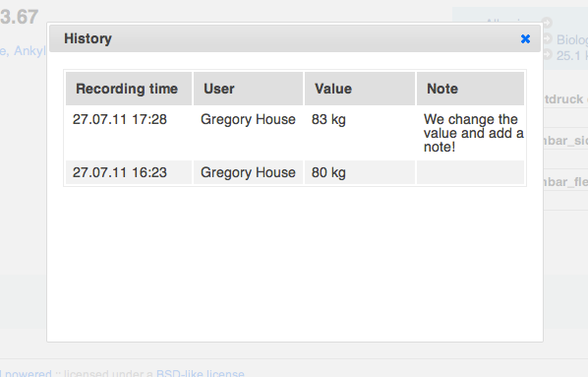This screenshot has height=377, width=588.
Task: Click the Recording time column header
Action: [x=129, y=89]
